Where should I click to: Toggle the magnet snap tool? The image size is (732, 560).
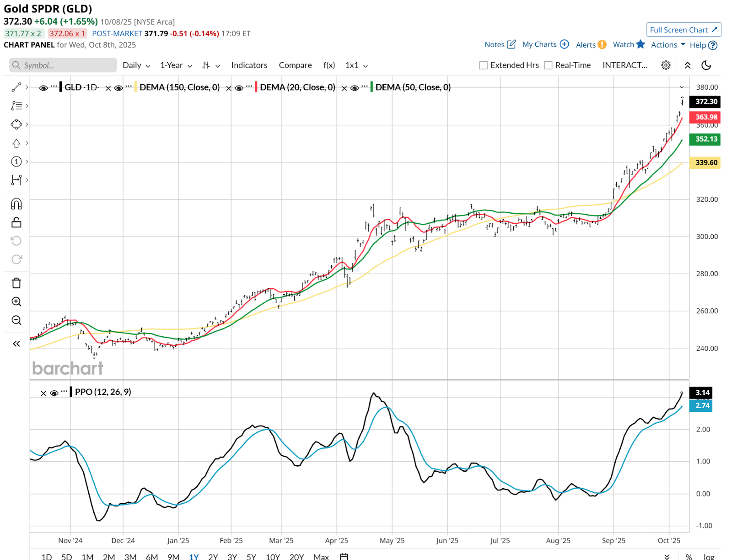pyautogui.click(x=16, y=204)
